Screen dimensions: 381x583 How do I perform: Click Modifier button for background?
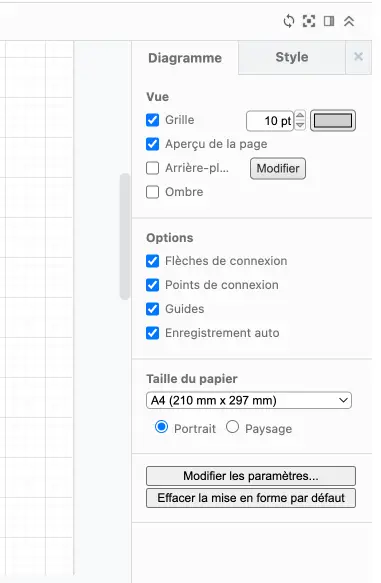pyautogui.click(x=278, y=168)
